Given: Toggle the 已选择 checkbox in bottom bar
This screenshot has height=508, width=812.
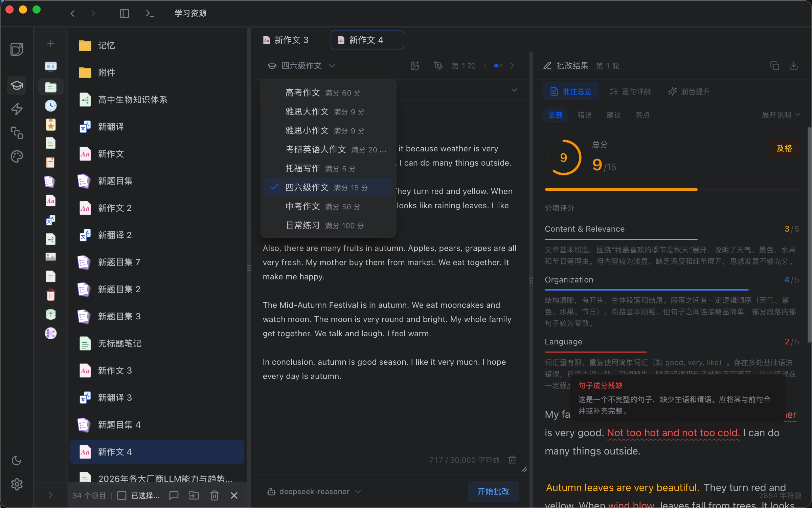Looking at the screenshot, I should 122,495.
